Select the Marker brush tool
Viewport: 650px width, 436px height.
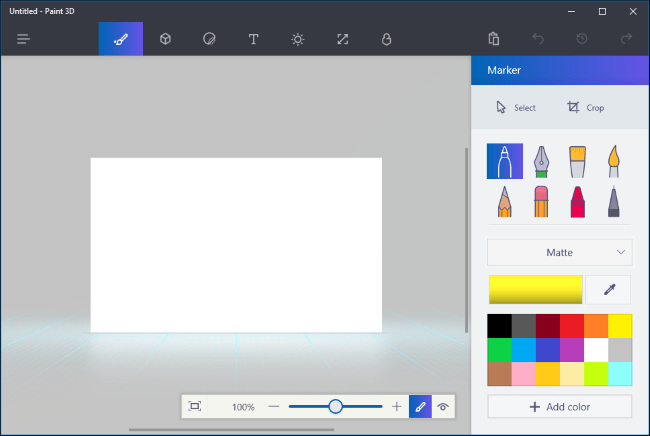click(x=504, y=161)
